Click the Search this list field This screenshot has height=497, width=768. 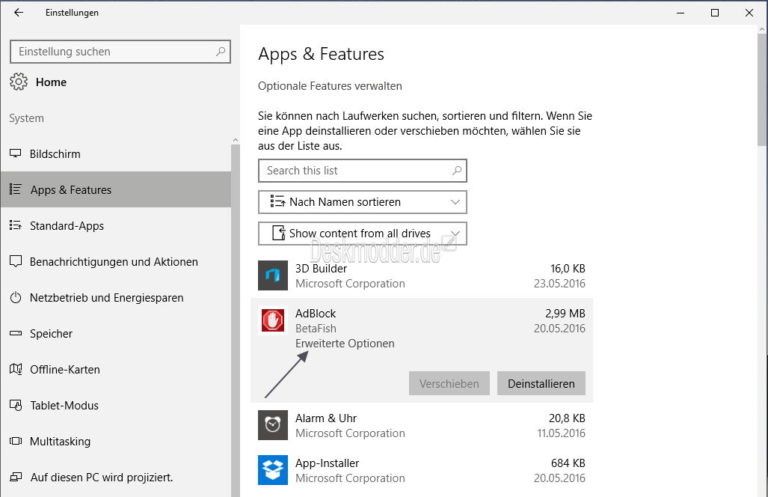pyautogui.click(x=362, y=170)
